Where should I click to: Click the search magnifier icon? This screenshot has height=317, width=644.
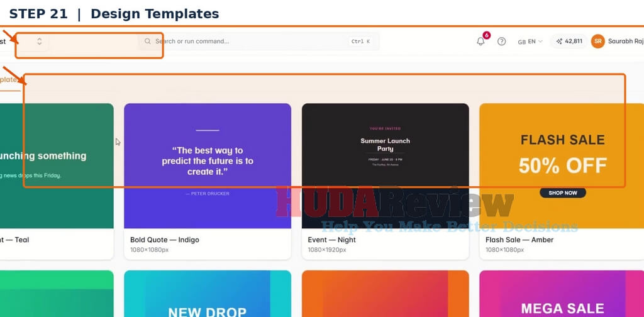pyautogui.click(x=147, y=41)
